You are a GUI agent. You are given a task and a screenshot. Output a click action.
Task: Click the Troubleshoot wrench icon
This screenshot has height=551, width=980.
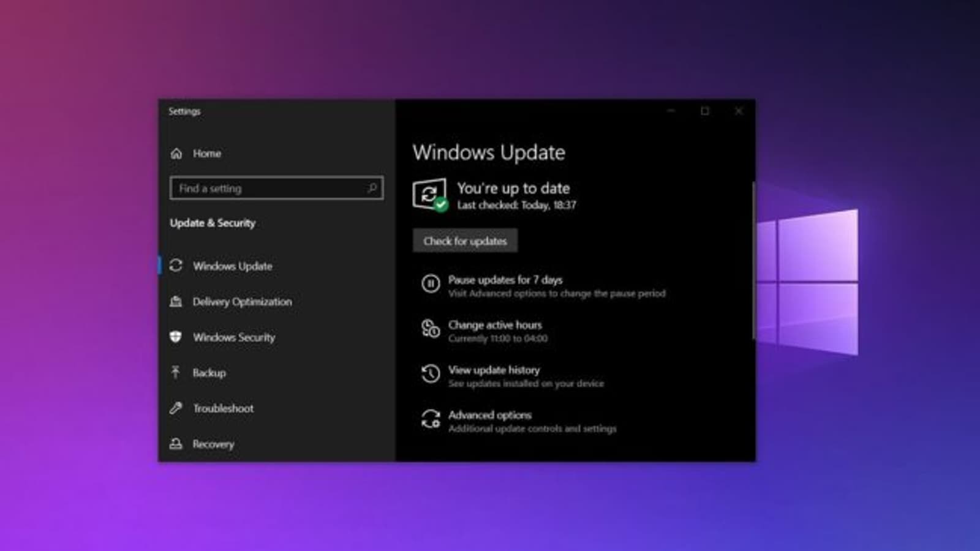coord(176,408)
